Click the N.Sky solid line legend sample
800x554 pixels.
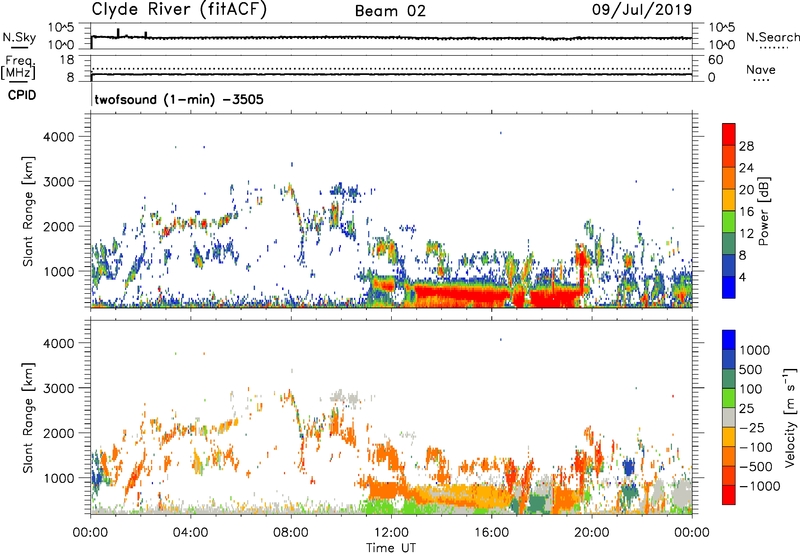click(19, 47)
